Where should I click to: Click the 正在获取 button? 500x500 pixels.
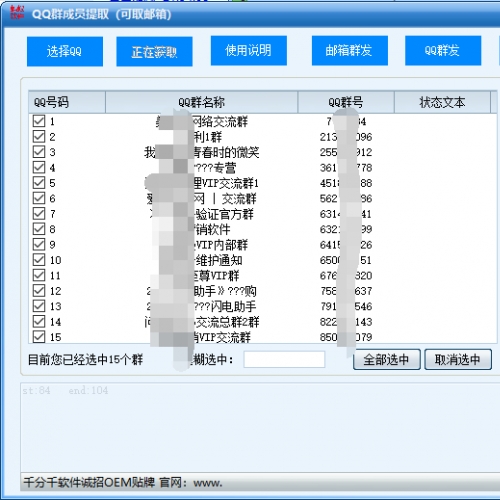pyautogui.click(x=154, y=51)
